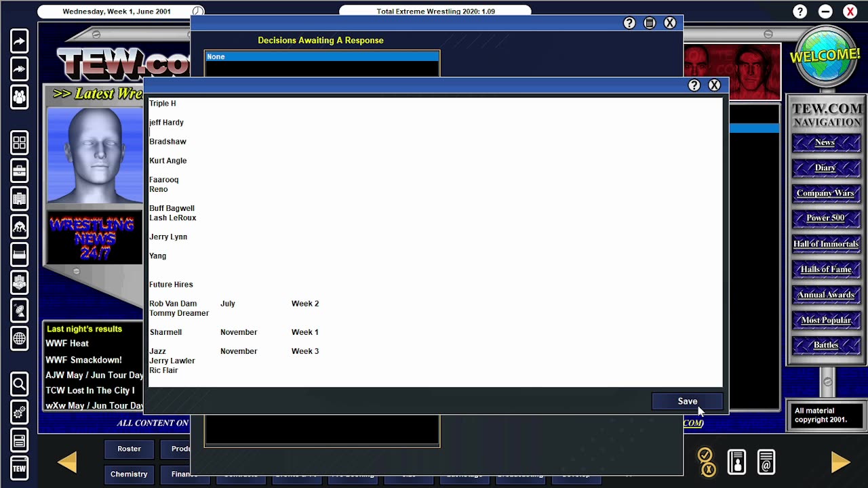
Task: Click wXw May / Jun Tour result
Action: tap(94, 405)
